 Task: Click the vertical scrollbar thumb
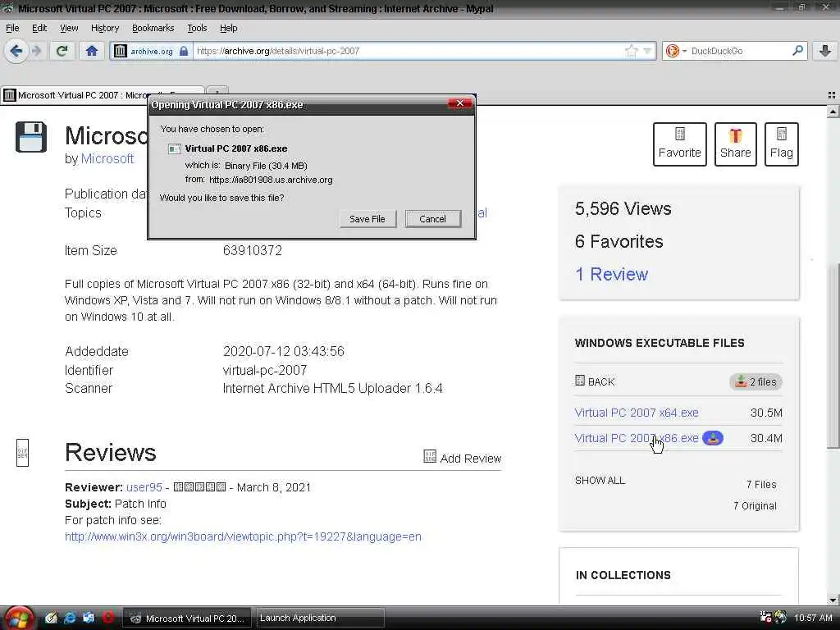point(833,356)
